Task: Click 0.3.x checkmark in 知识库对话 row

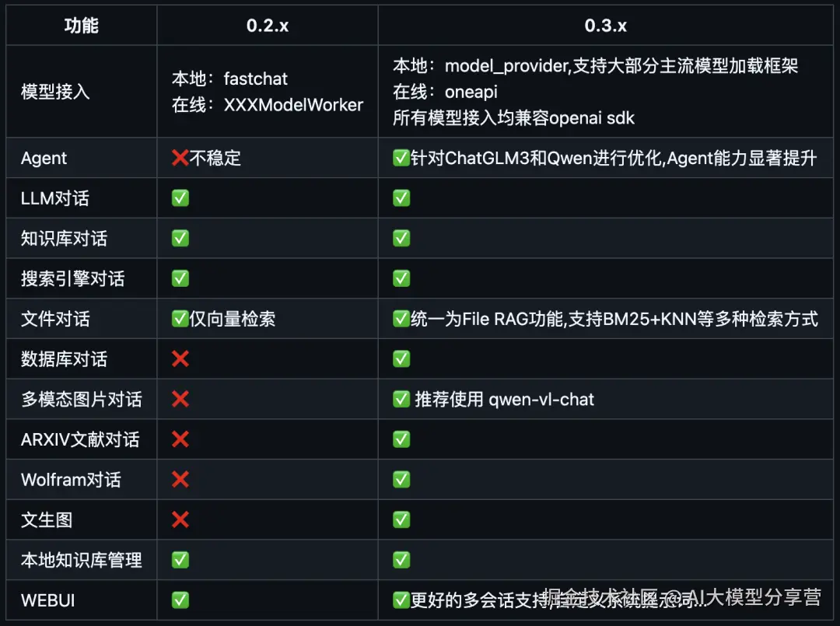Action: coord(401,238)
